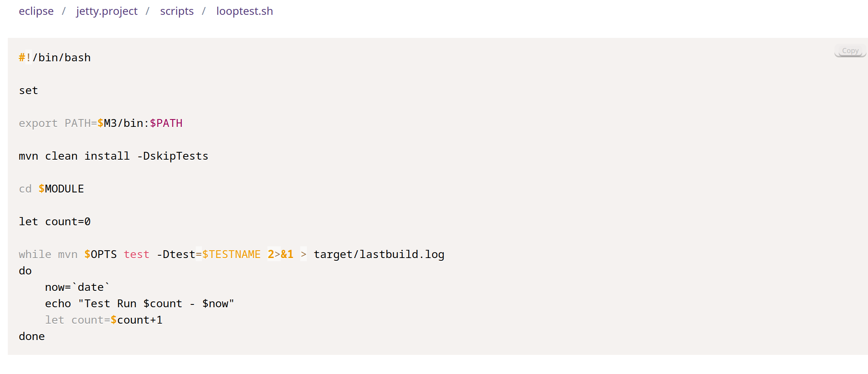Viewport: 868px width, 374px height.
Task: Click the echo "Test Run" line
Action: pyautogui.click(x=139, y=304)
